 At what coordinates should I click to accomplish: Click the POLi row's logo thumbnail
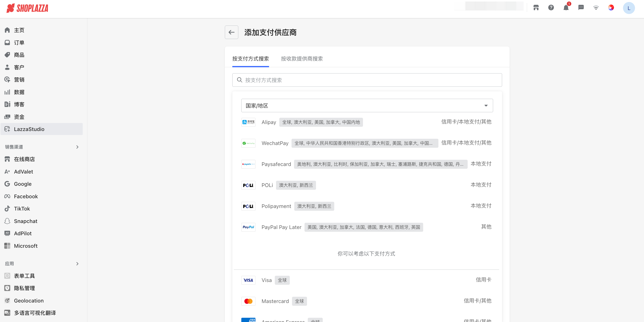[248, 185]
